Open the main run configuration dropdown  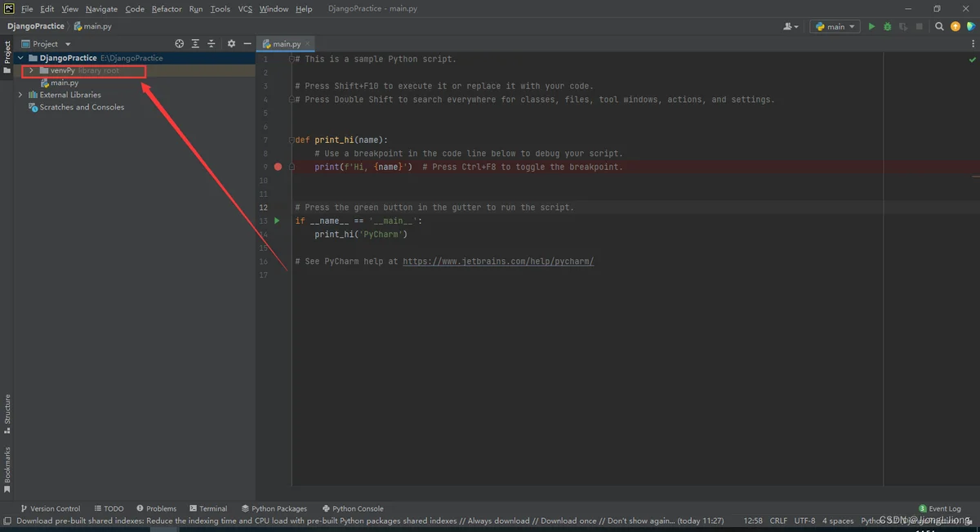click(x=835, y=26)
